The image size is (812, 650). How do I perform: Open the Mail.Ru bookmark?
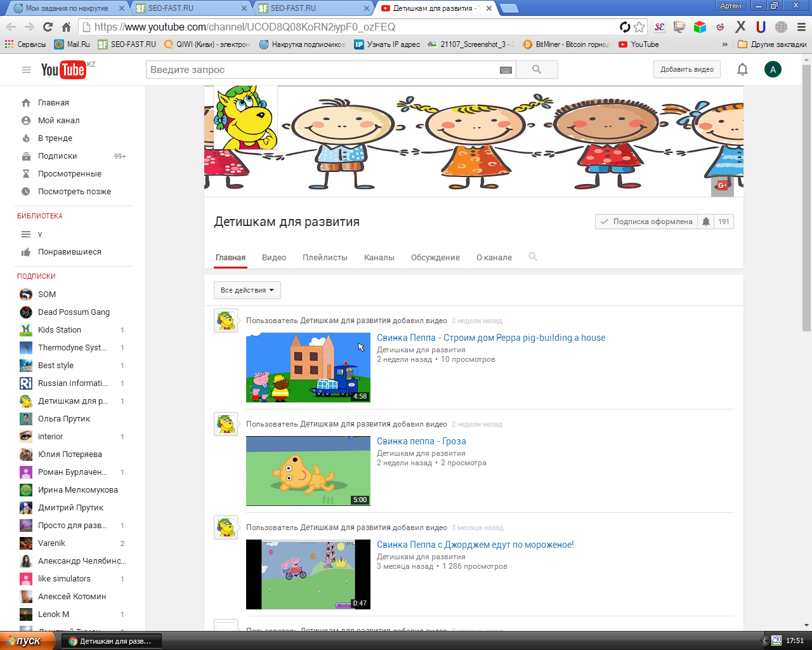tap(72, 44)
